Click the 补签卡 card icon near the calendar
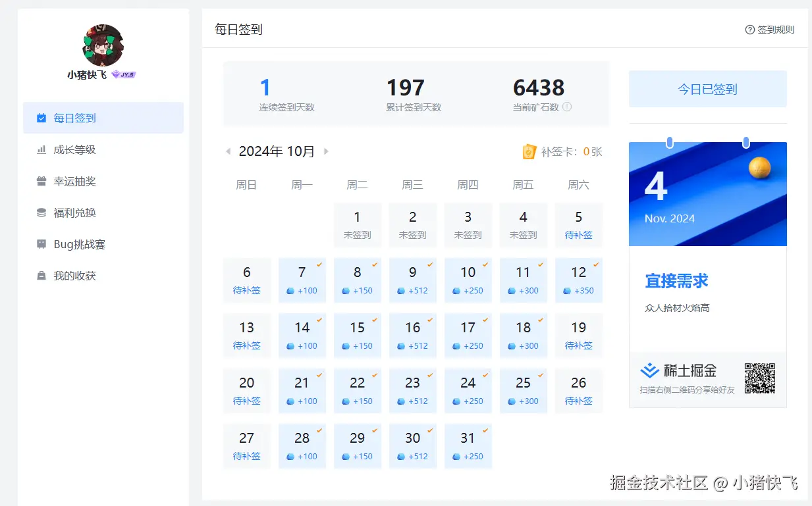 [x=529, y=151]
